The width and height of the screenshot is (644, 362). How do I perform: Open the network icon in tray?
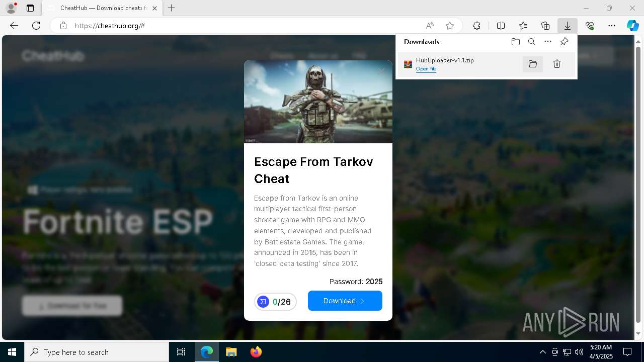coord(567,352)
